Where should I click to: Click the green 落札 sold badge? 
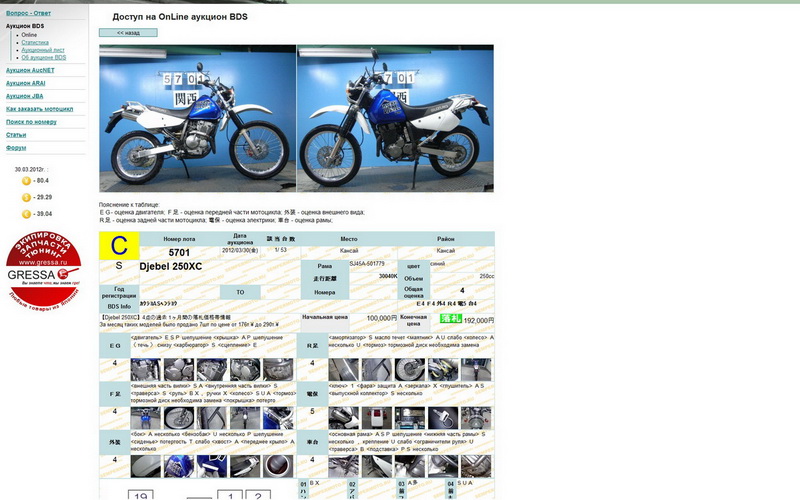450,319
